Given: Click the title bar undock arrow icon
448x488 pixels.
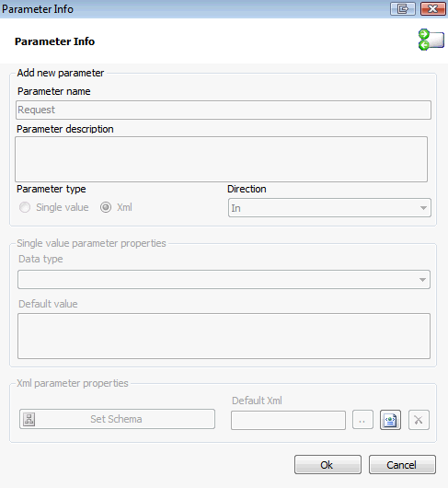Looking at the screenshot, I should pos(403,8).
